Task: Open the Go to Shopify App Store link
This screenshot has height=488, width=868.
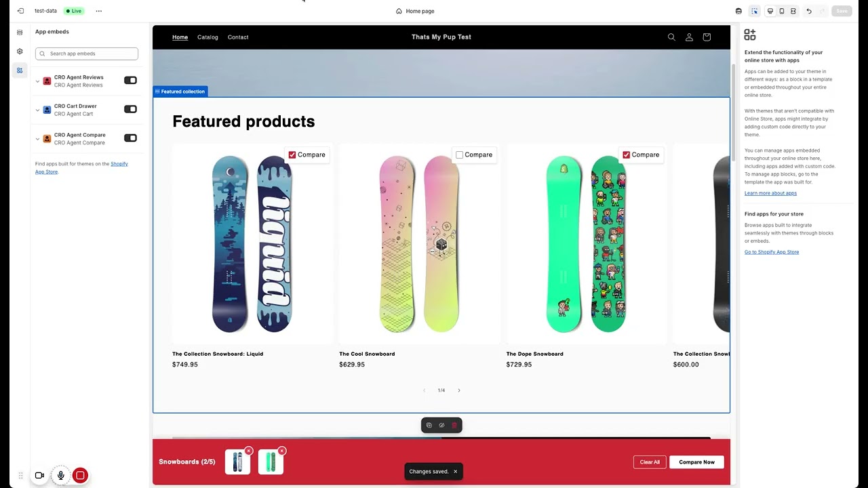Action: pos(772,252)
